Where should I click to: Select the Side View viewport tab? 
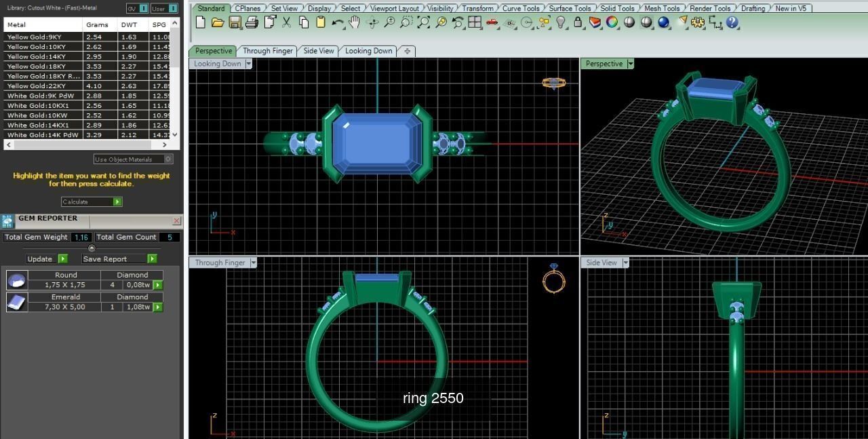(x=319, y=51)
